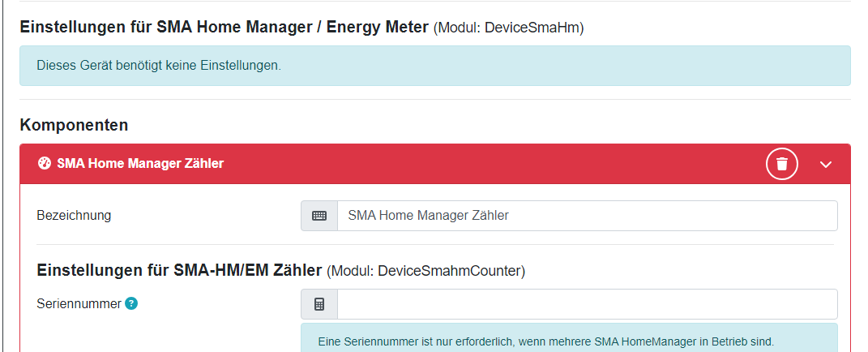
Task: Click the '(Modul: DeviceSmaHm)' text
Action: [x=509, y=28]
